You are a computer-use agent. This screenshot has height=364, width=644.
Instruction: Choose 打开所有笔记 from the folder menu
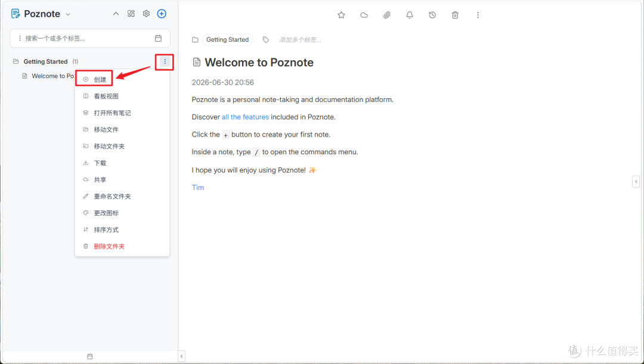(122, 113)
